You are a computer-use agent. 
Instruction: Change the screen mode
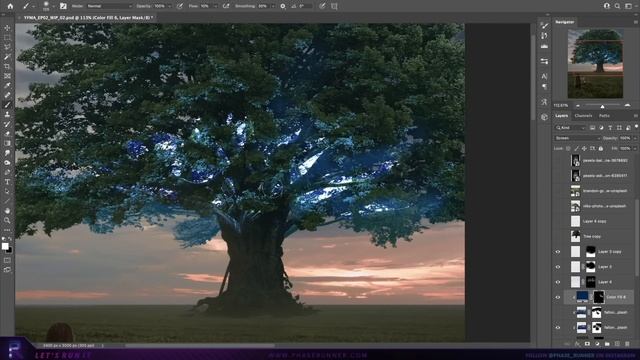(x=7, y=270)
